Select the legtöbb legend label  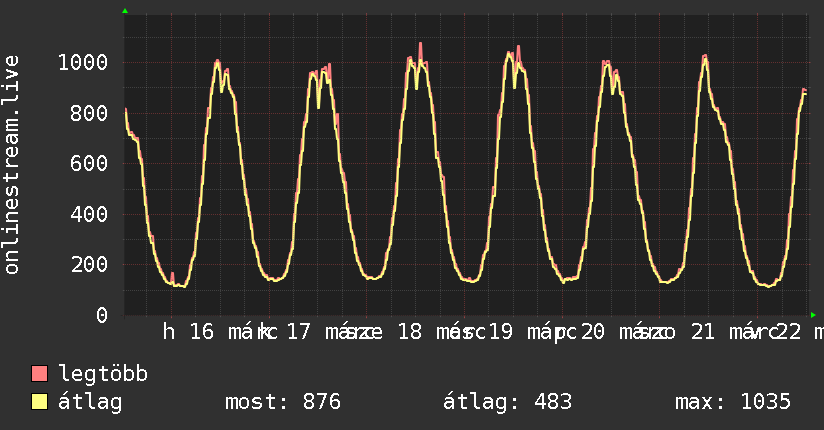[103, 375]
